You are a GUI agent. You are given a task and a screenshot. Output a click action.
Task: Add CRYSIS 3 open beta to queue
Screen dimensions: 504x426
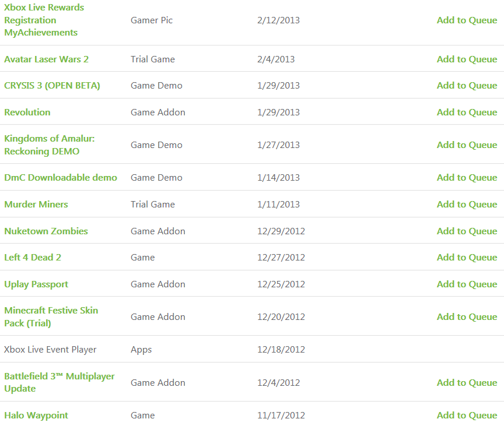(467, 86)
